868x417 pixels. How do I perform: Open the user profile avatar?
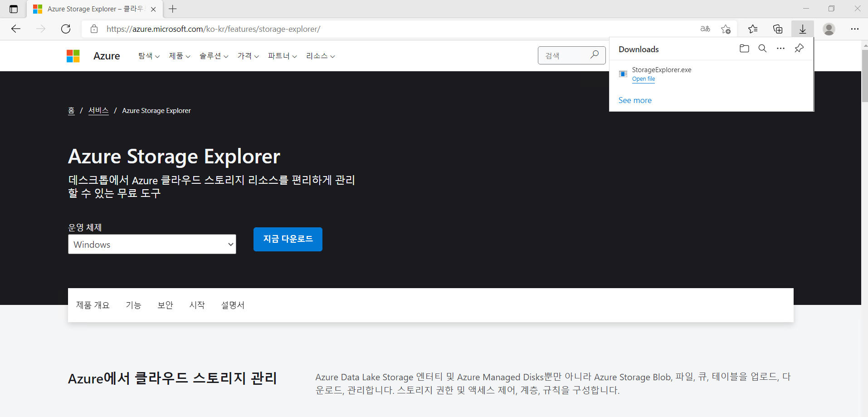tap(829, 29)
